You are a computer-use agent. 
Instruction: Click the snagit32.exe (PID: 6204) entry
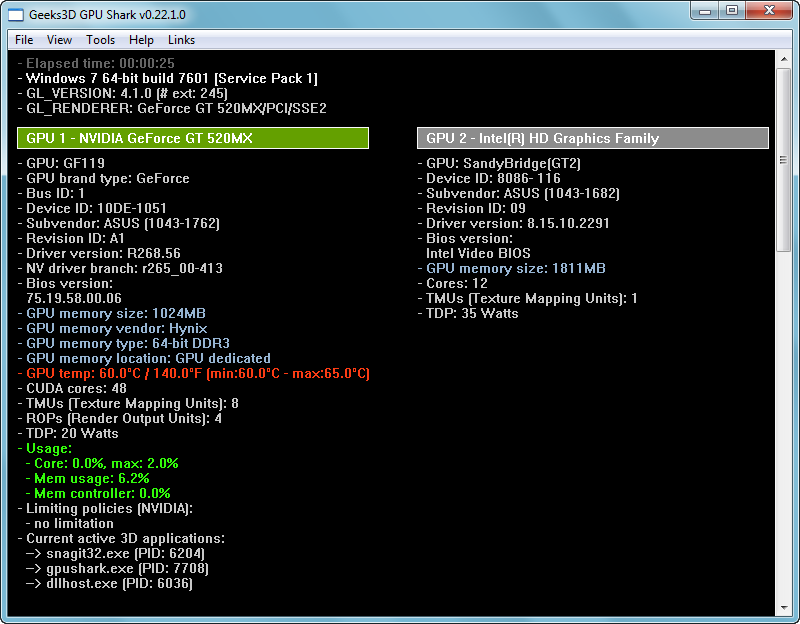coord(115,554)
